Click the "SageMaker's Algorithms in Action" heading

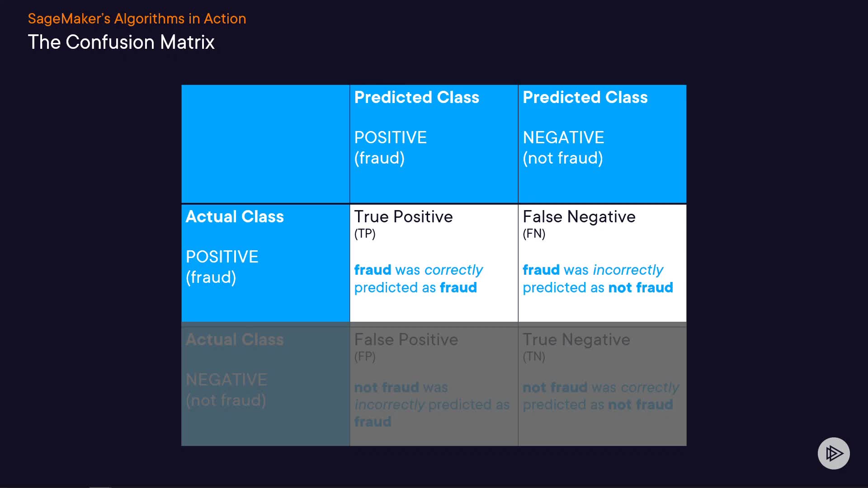click(137, 19)
